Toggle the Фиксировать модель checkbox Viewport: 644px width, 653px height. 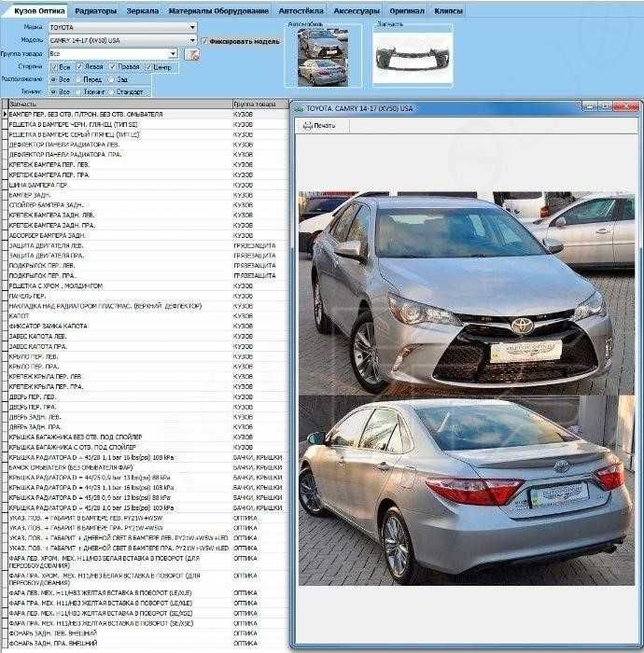(x=204, y=41)
